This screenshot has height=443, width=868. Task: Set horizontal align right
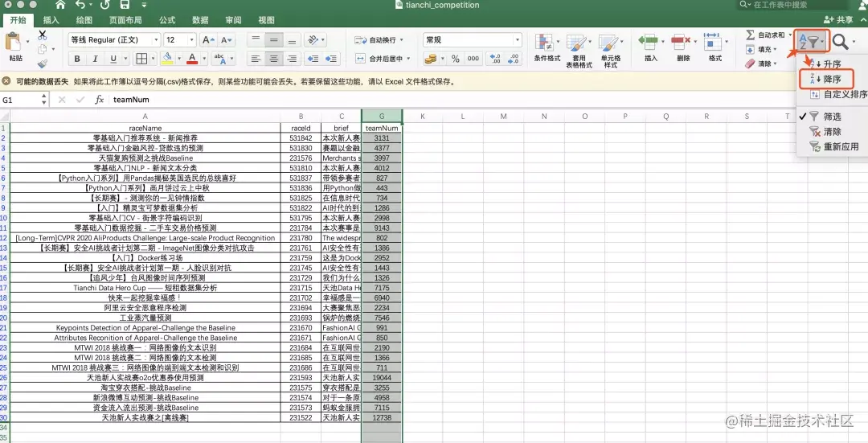(x=292, y=59)
